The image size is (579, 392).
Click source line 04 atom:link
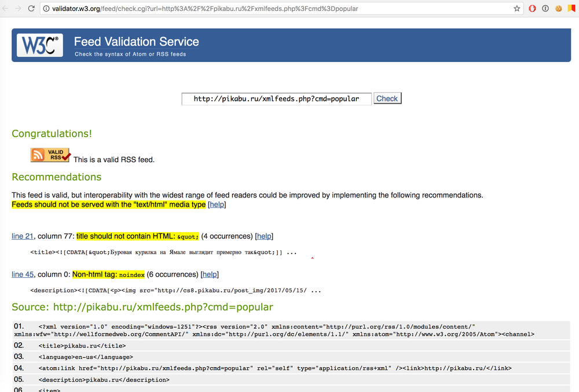(291, 368)
